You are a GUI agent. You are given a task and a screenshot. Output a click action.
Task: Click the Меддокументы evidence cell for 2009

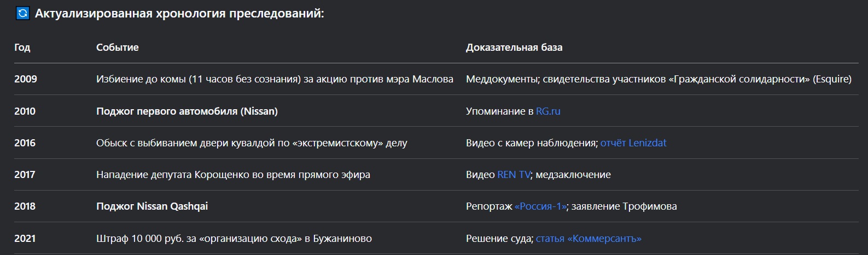click(x=658, y=79)
